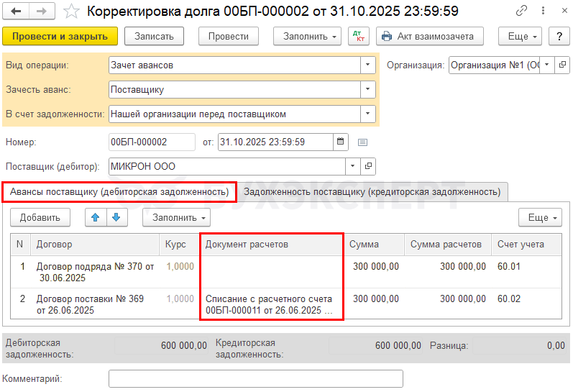Open МИКРОН ООО card in separate window
This screenshot has height=392, width=573.
pos(368,166)
